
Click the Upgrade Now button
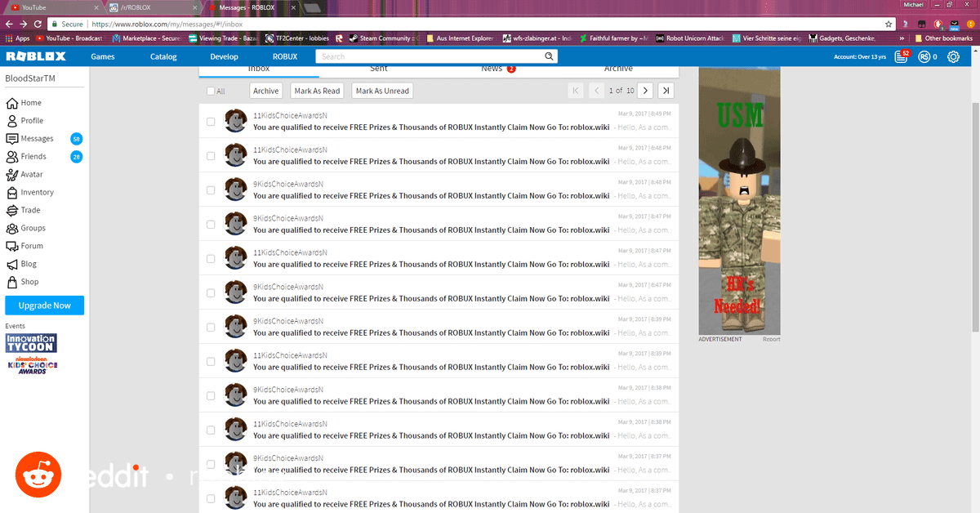click(45, 306)
